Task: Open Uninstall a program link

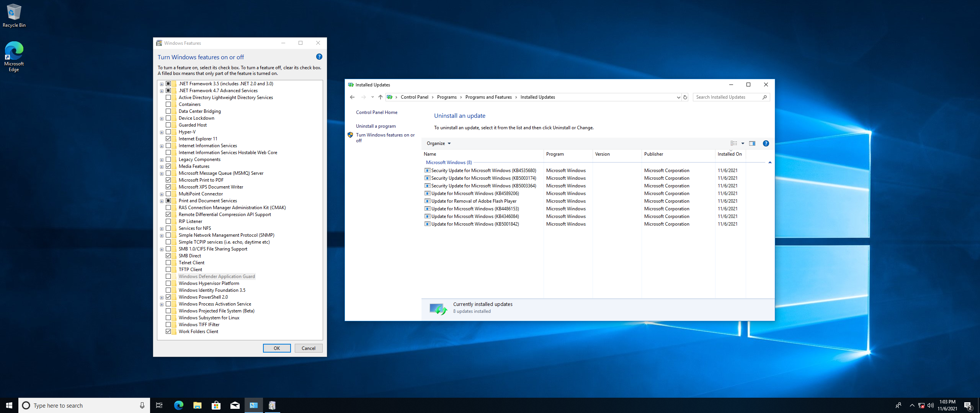Action: [x=376, y=126]
